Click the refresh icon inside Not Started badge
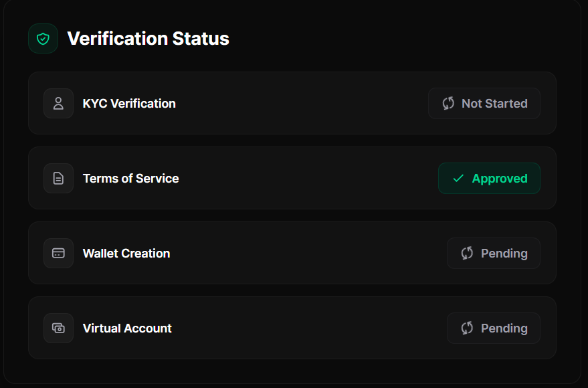Image resolution: width=588 pixels, height=388 pixels. click(x=447, y=103)
